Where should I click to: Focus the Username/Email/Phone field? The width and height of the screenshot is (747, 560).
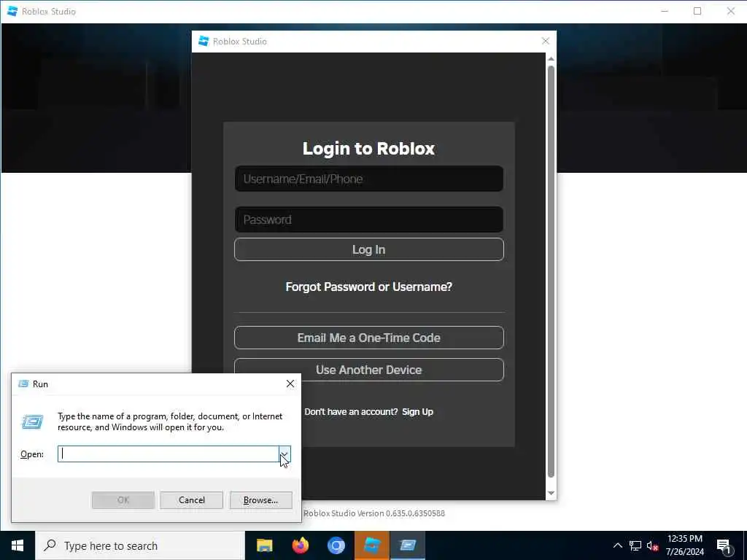click(x=368, y=179)
